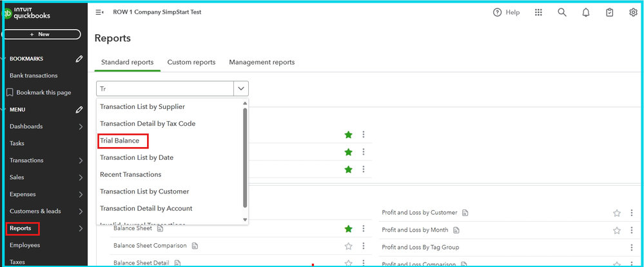Open the report search dropdown arrow
This screenshot has width=644, height=267.
pos(241,88)
